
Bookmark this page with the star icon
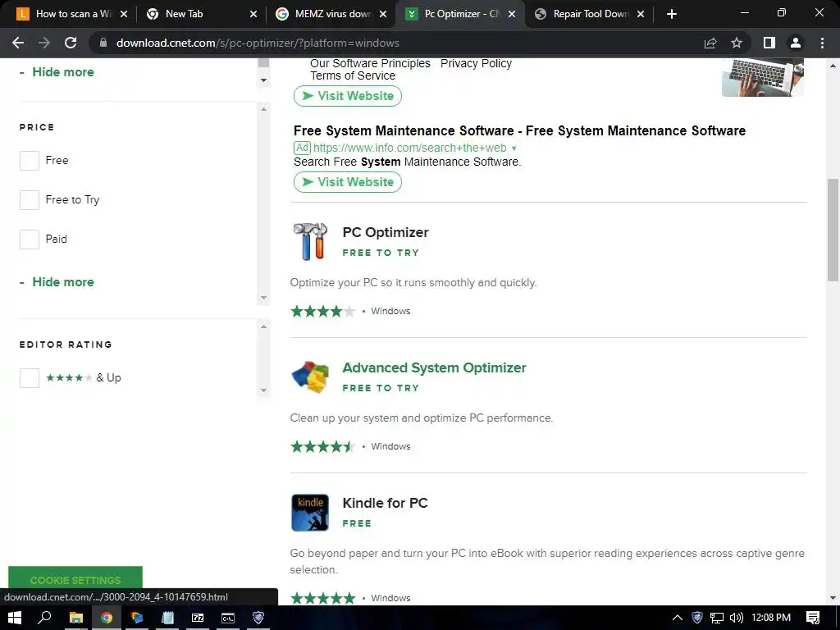pos(737,43)
